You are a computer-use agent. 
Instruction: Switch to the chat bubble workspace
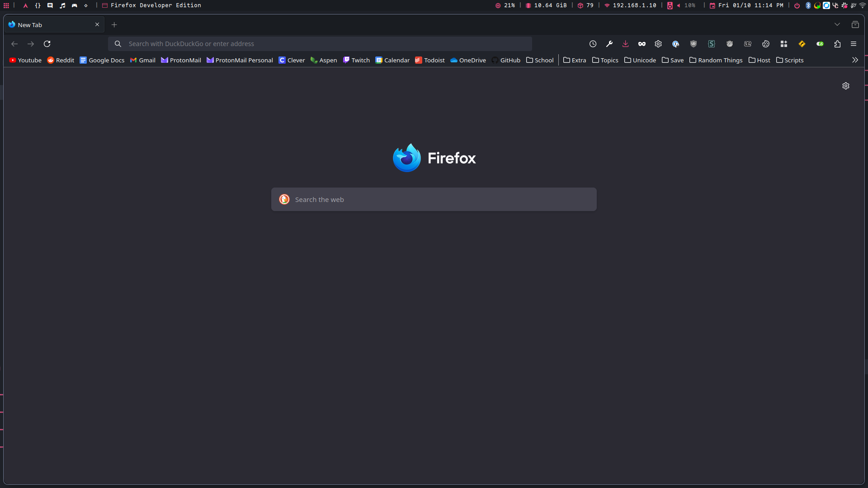click(50, 5)
